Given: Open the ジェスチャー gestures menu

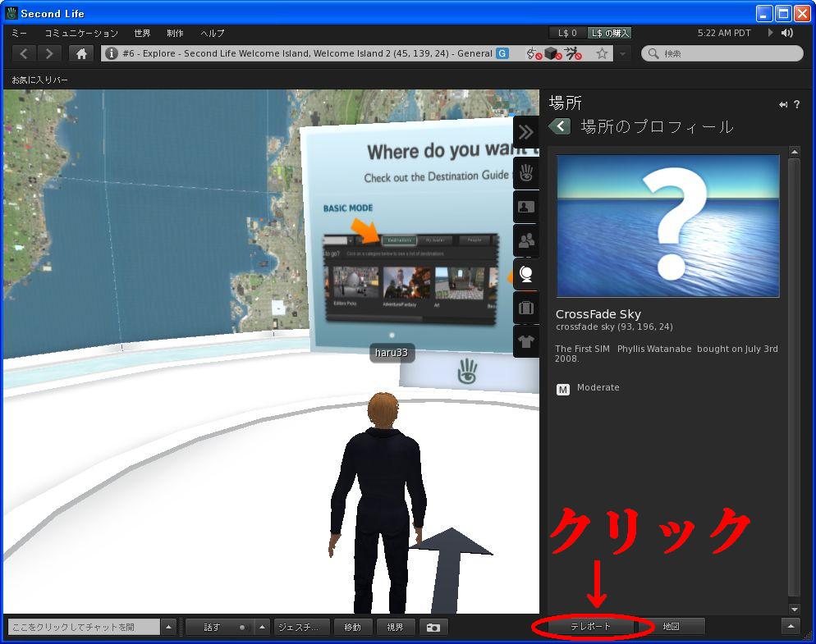Looking at the screenshot, I should 302,628.
